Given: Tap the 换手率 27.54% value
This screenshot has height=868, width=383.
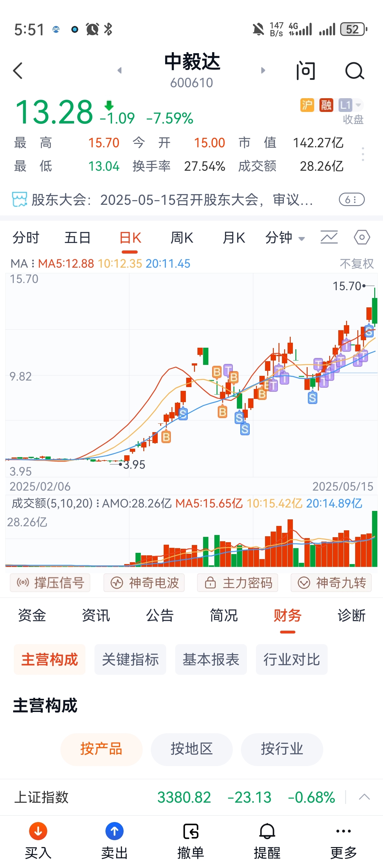Looking at the screenshot, I should [205, 166].
